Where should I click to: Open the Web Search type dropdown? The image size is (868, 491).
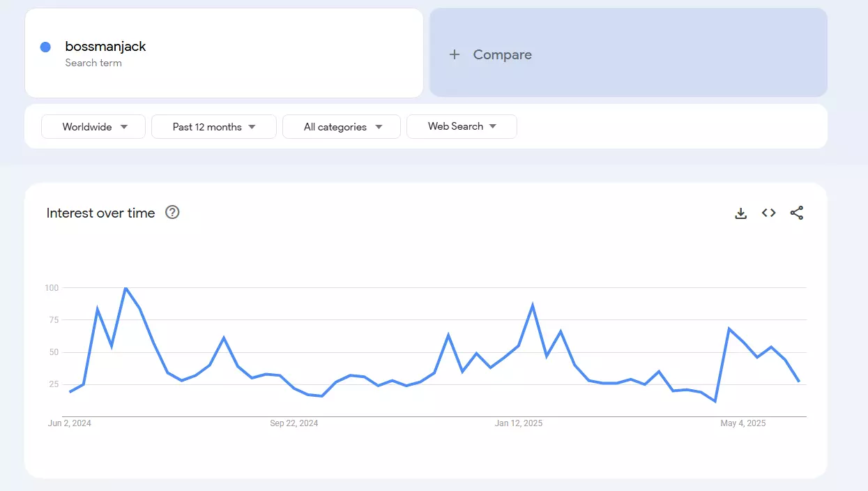tap(462, 126)
